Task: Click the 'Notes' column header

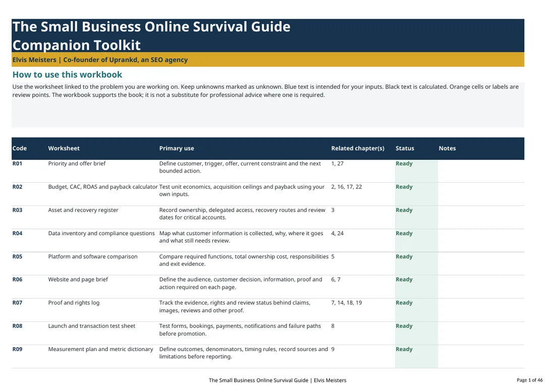Action: point(448,148)
